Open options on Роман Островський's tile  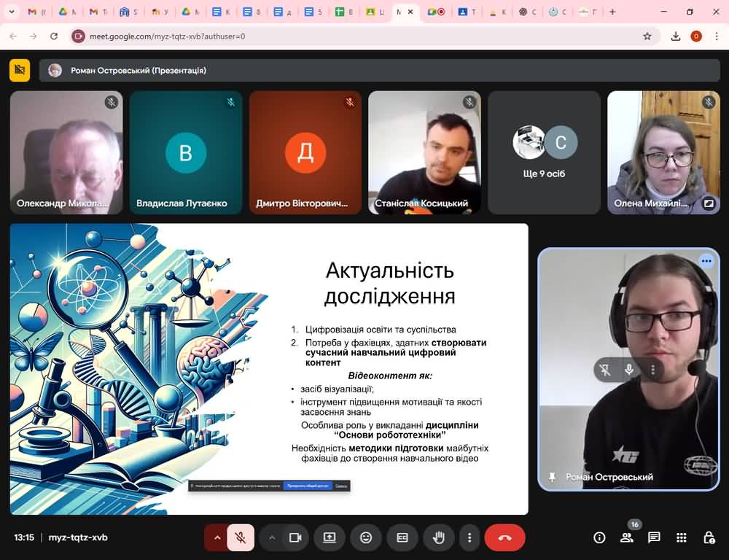[x=706, y=261]
